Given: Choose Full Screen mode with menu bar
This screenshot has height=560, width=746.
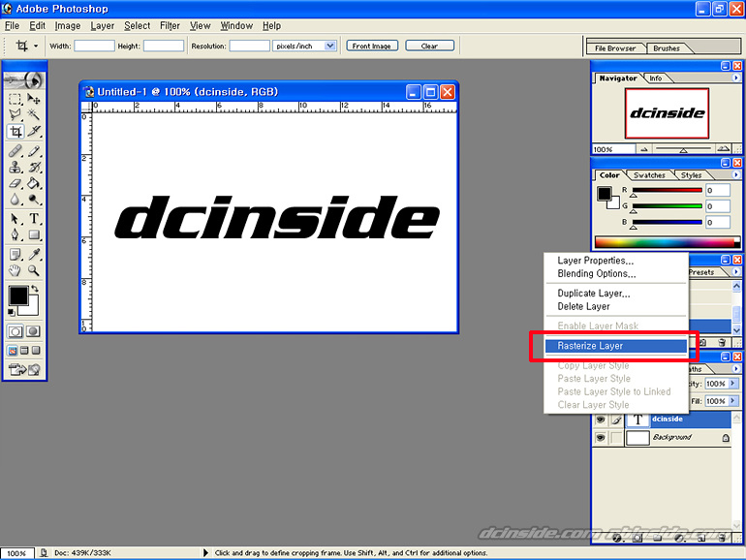Looking at the screenshot, I should [x=24, y=351].
